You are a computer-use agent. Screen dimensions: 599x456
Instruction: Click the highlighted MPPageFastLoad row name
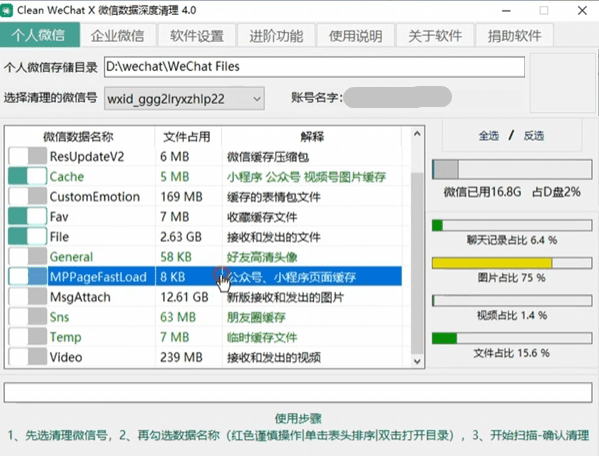click(x=98, y=277)
